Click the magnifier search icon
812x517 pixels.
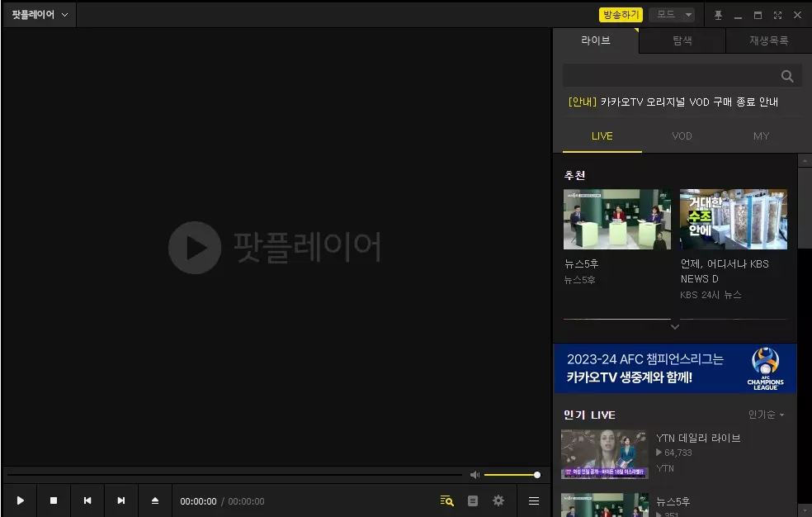[x=787, y=76]
